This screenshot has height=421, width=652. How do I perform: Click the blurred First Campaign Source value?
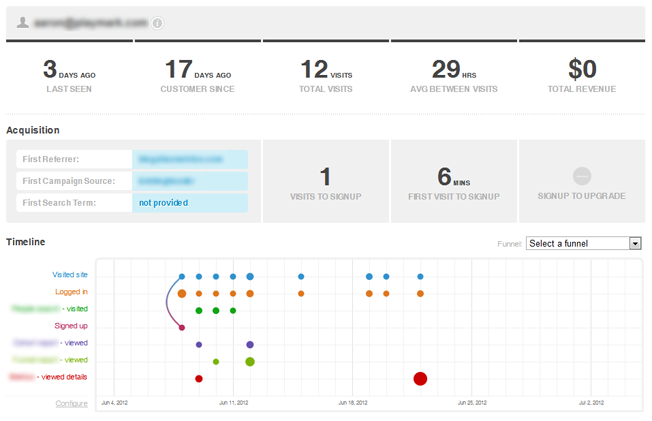[x=166, y=181]
